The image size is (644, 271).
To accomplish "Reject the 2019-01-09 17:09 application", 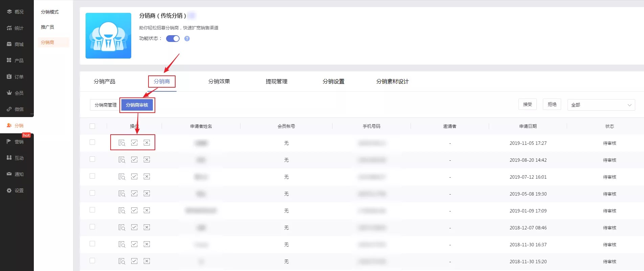I will point(147,210).
